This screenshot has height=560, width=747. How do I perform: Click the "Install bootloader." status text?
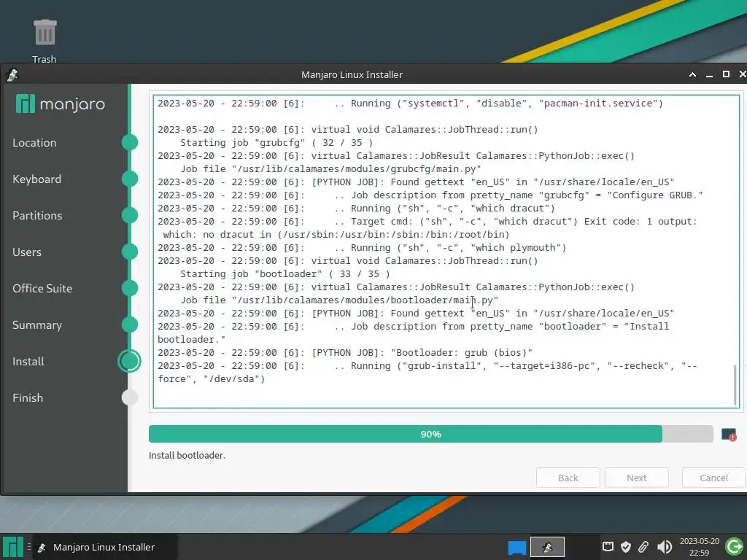(x=187, y=455)
